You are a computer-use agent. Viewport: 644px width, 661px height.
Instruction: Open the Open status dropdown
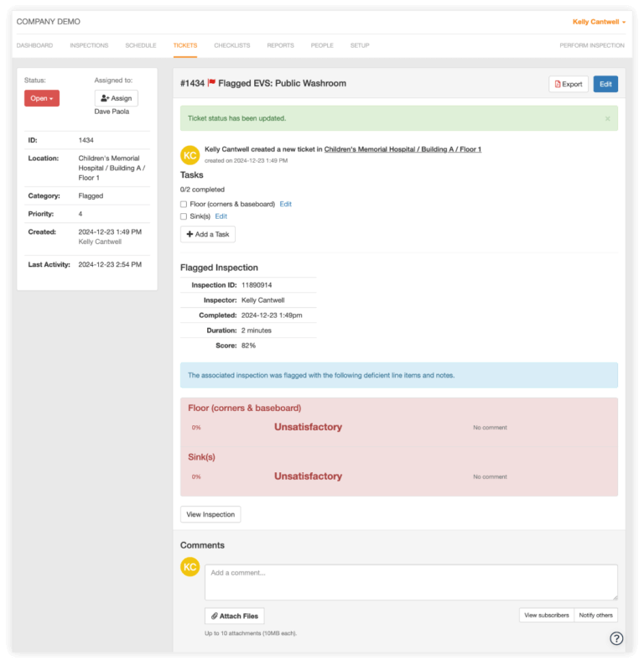(x=42, y=98)
